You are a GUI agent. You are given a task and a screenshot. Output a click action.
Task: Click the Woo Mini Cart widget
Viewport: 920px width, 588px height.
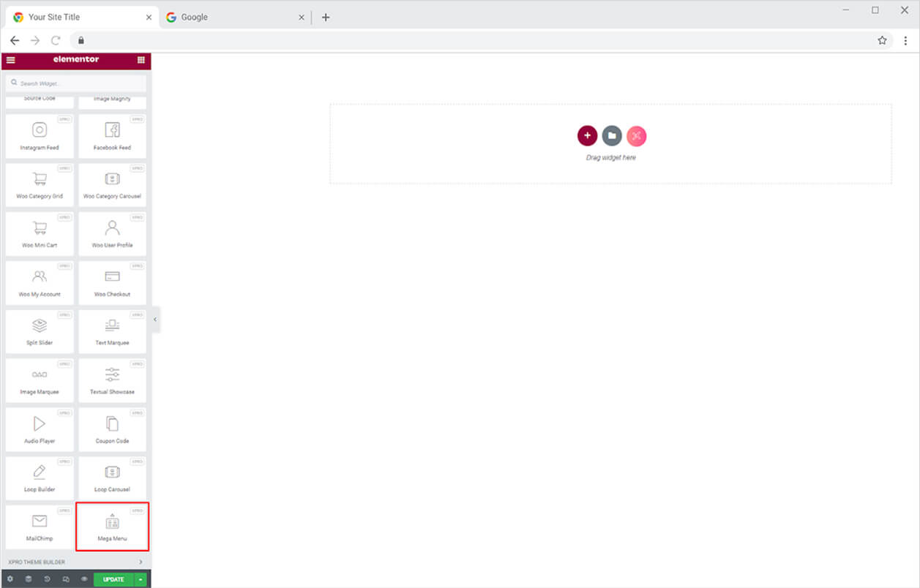click(40, 233)
